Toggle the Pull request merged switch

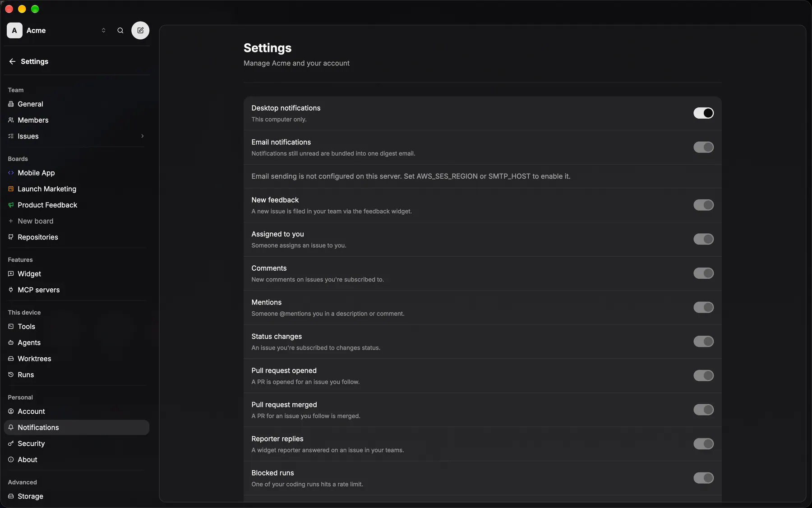(703, 410)
